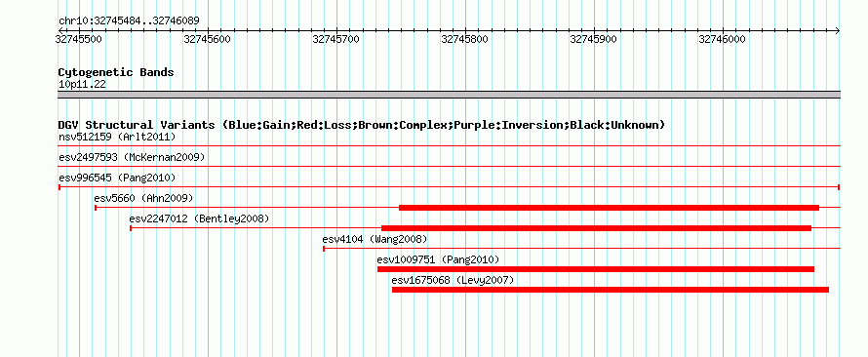Image resolution: width=868 pixels, height=357 pixels.
Task: Click the gray 10p11.22 cytogenetic band bar
Action: pos(449,95)
